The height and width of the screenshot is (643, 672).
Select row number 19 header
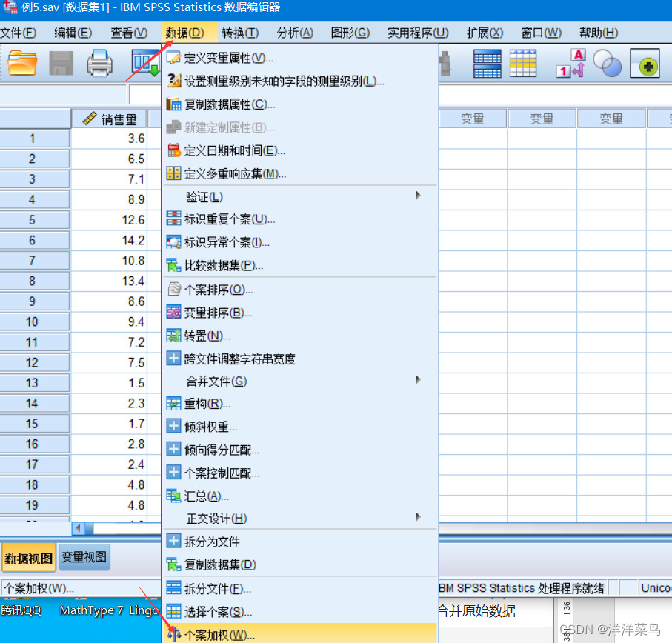(x=34, y=505)
